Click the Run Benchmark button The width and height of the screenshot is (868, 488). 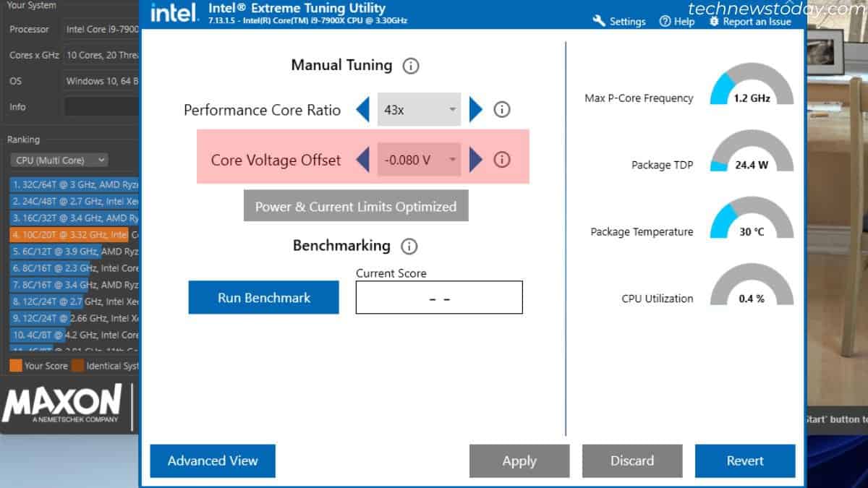(263, 297)
